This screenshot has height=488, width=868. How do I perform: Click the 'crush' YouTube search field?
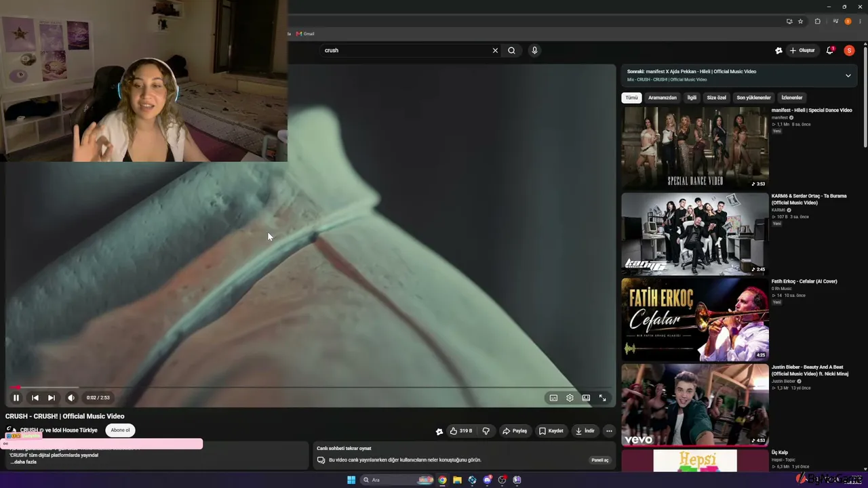click(406, 50)
